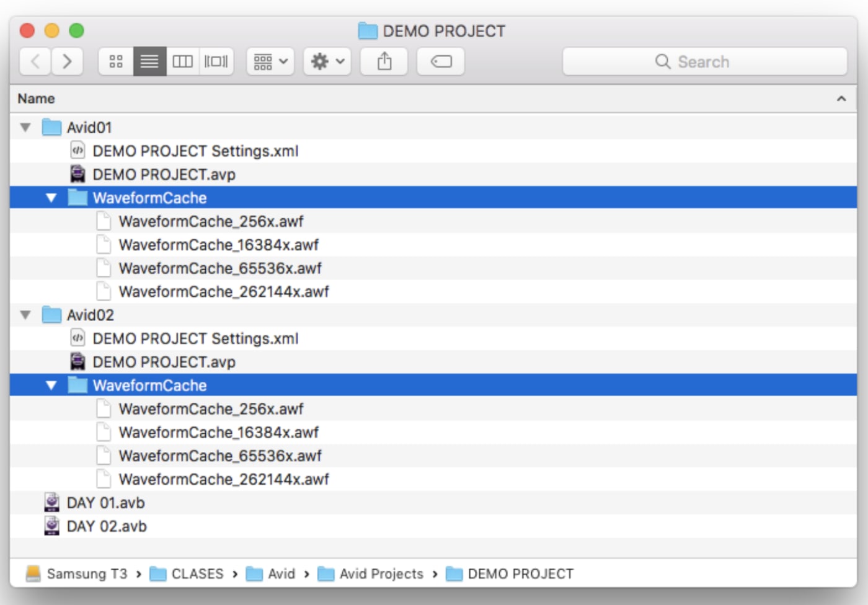Reverse sort order with the Name column arrow

(x=841, y=99)
